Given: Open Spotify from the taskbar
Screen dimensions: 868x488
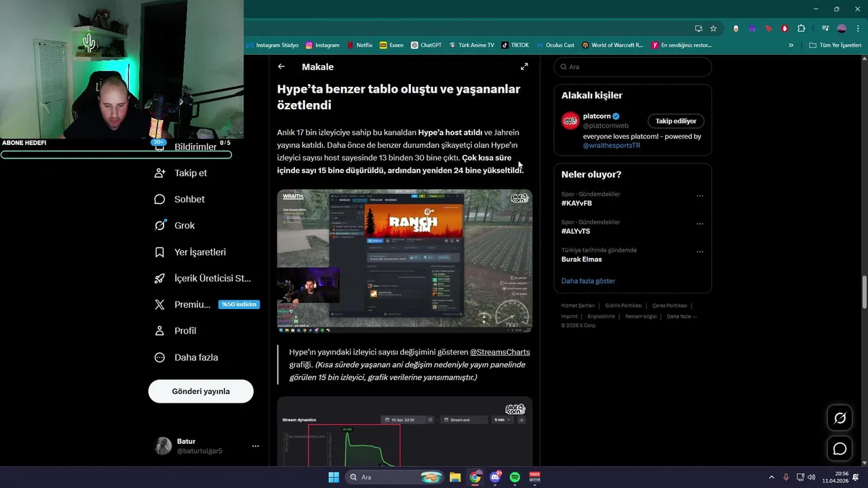Looking at the screenshot, I should [x=515, y=477].
